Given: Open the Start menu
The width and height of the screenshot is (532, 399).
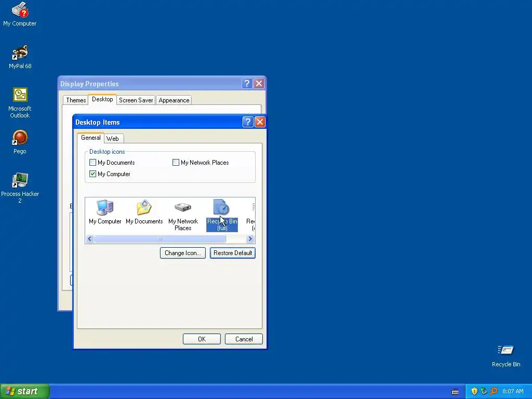Looking at the screenshot, I should click(x=25, y=391).
